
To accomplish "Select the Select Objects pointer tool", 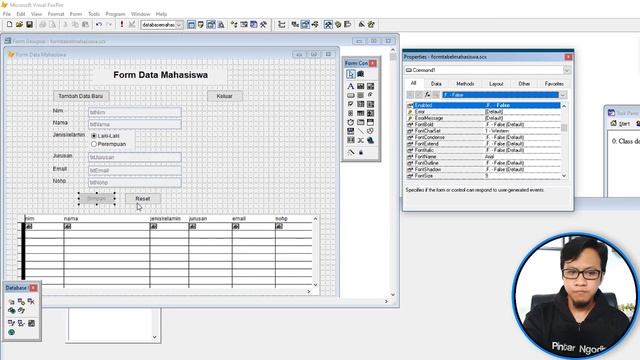I will (x=351, y=74).
